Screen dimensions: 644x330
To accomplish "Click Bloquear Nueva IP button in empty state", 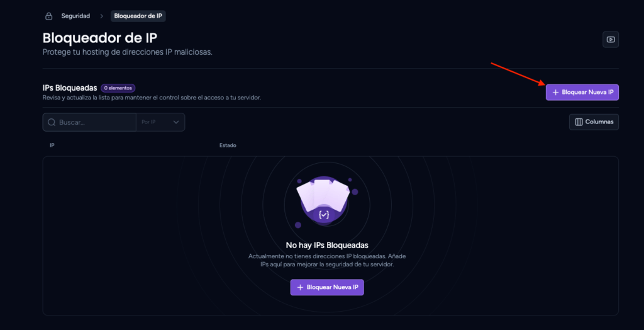I will pyautogui.click(x=327, y=287).
